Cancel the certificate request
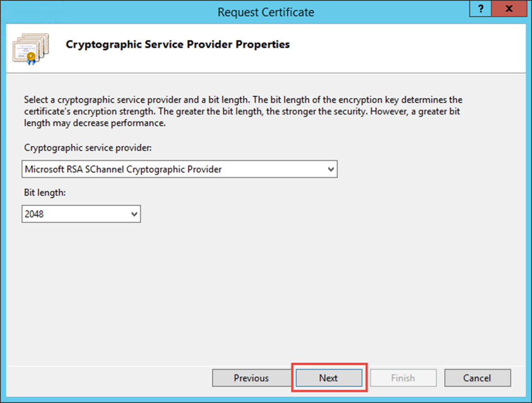Image resolution: width=532 pixels, height=403 pixels. [x=477, y=378]
